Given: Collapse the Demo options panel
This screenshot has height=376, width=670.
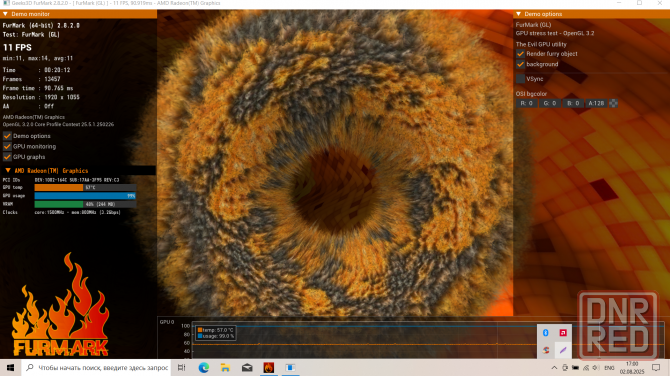Looking at the screenshot, I should pos(518,14).
